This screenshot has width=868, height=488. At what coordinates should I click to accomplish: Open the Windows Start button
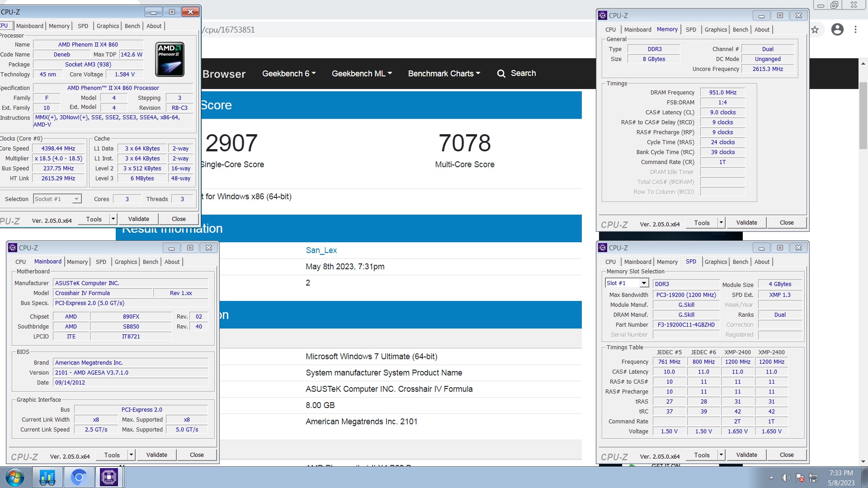(14, 477)
